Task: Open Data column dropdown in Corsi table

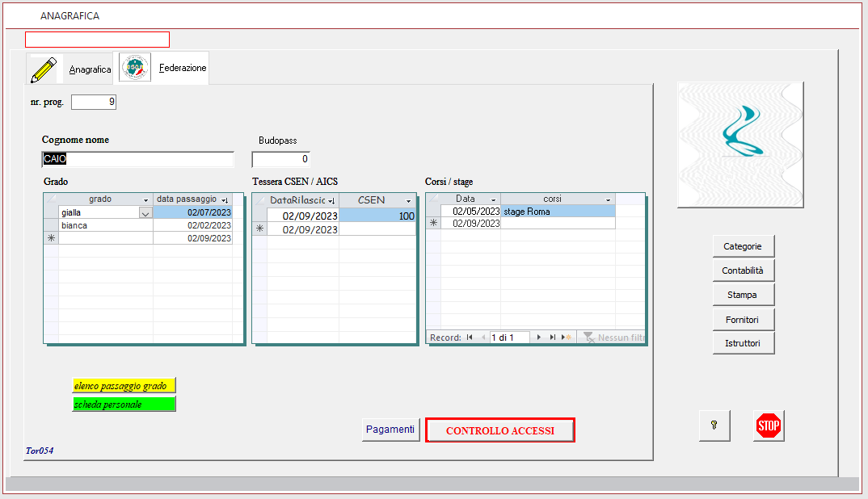Action: (x=493, y=199)
